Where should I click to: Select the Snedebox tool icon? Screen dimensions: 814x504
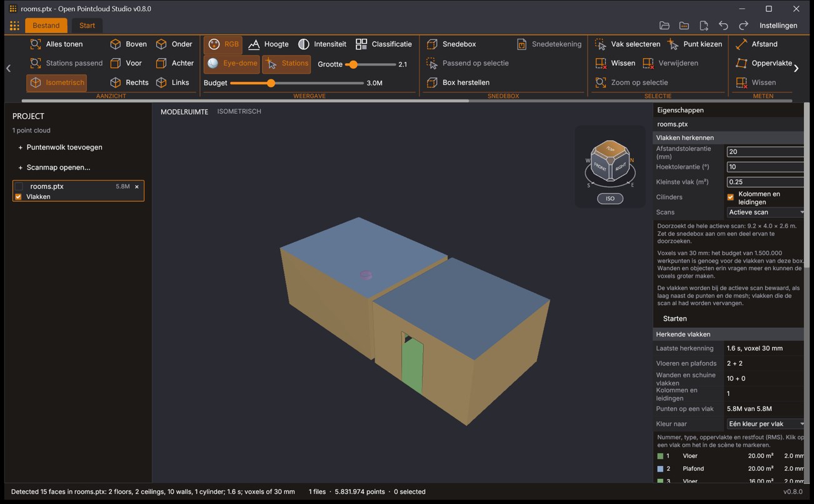click(432, 44)
